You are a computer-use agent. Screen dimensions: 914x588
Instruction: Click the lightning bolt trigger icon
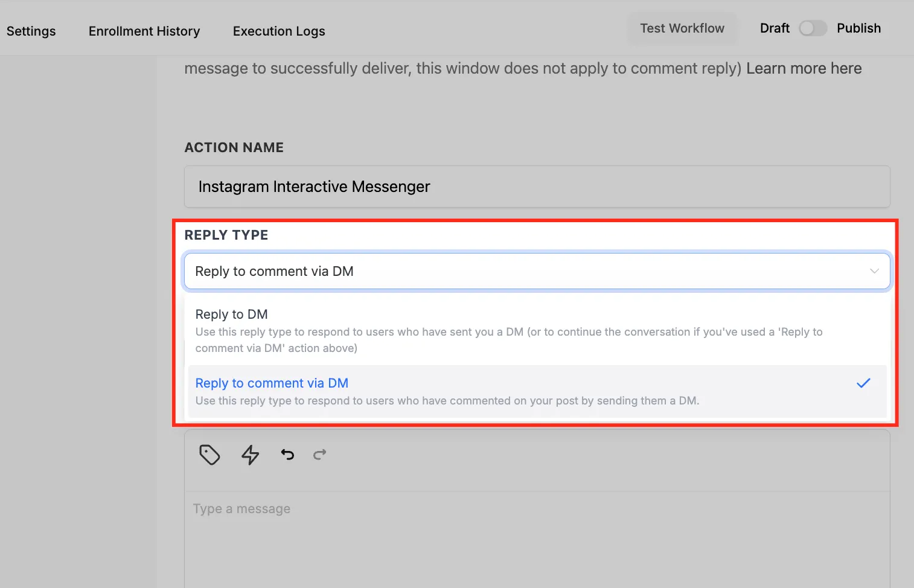point(250,455)
